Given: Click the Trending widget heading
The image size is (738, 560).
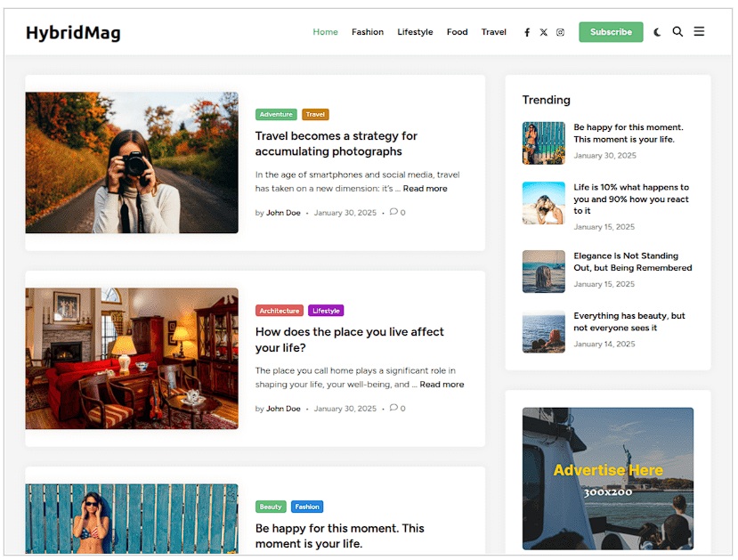Looking at the screenshot, I should pyautogui.click(x=546, y=100).
